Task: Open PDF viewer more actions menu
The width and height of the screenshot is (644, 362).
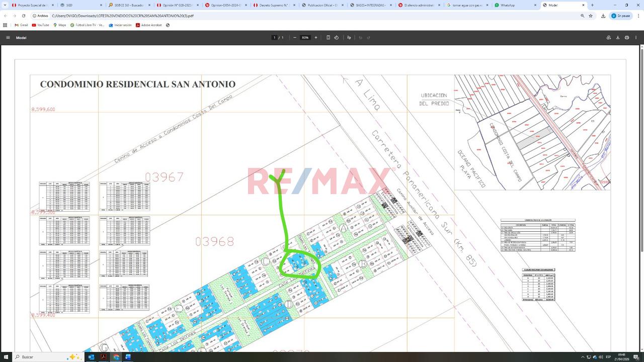Action: click(636, 38)
